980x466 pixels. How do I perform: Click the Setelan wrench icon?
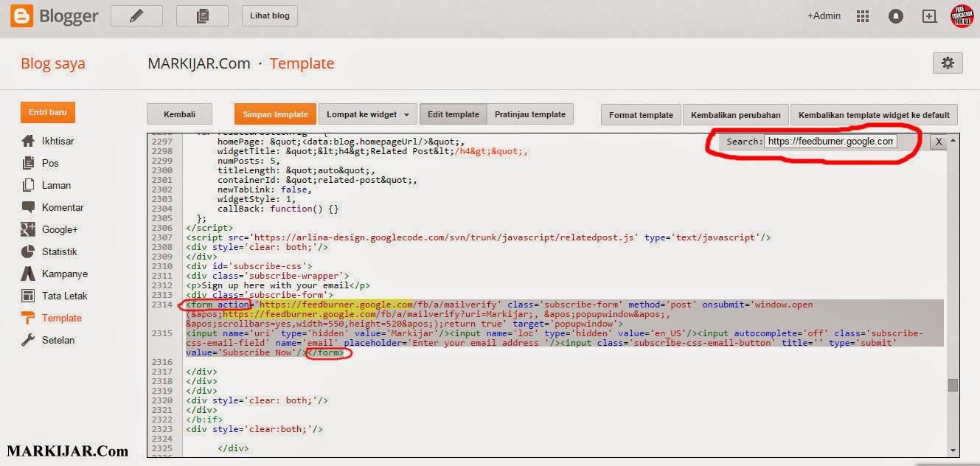pyautogui.click(x=28, y=340)
